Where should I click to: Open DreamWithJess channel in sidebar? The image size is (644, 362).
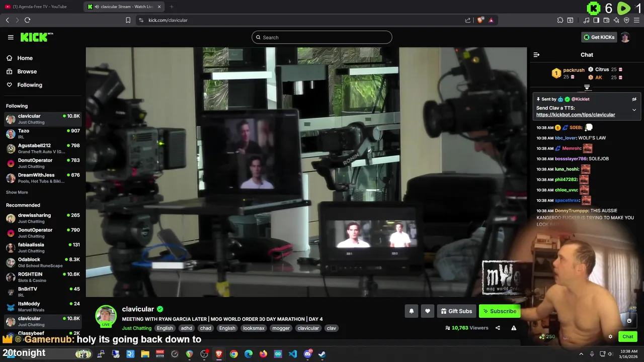pyautogui.click(x=43, y=178)
